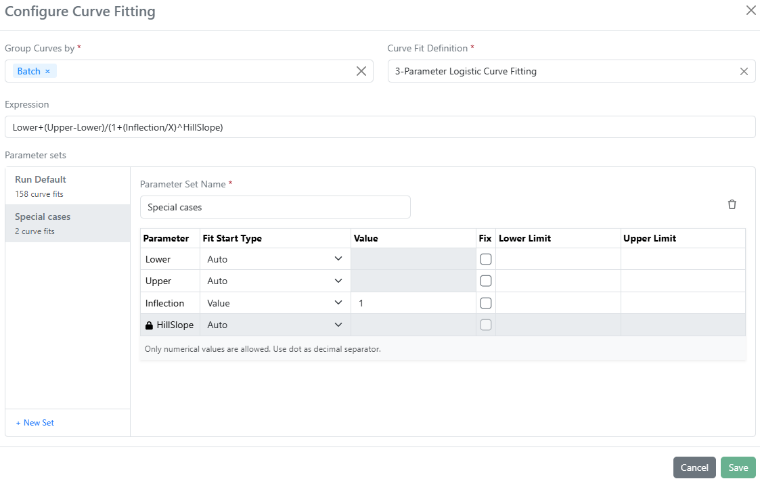Open Fit Start Type dropdown for Inflection
The height and width of the screenshot is (481, 760).
274,303
